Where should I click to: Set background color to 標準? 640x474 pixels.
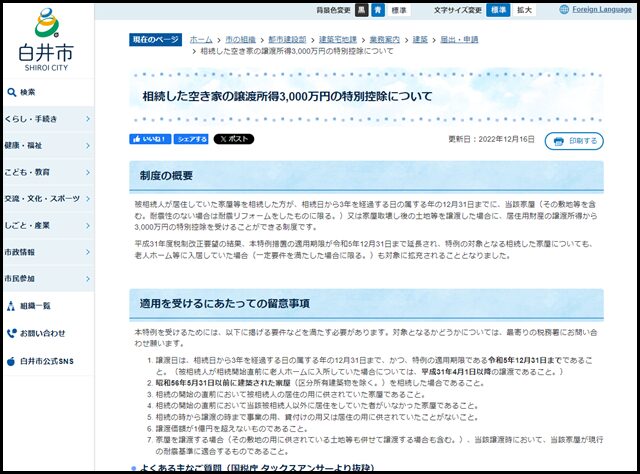399,10
